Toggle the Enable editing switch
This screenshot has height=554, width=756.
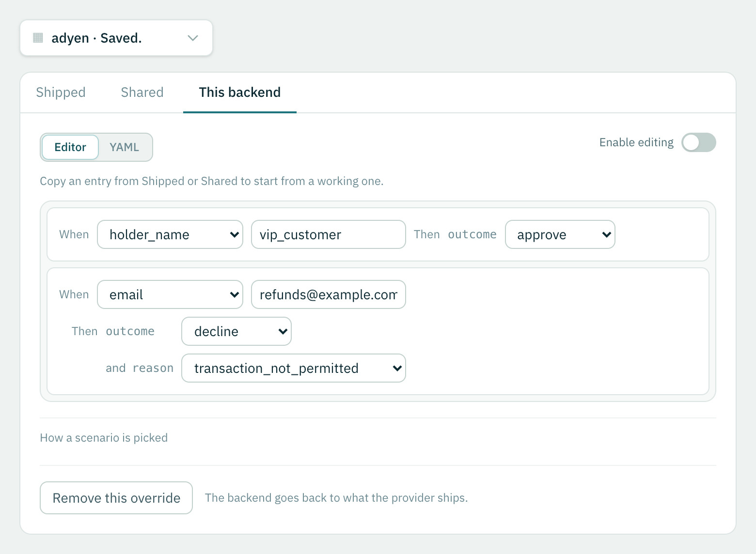click(x=698, y=142)
